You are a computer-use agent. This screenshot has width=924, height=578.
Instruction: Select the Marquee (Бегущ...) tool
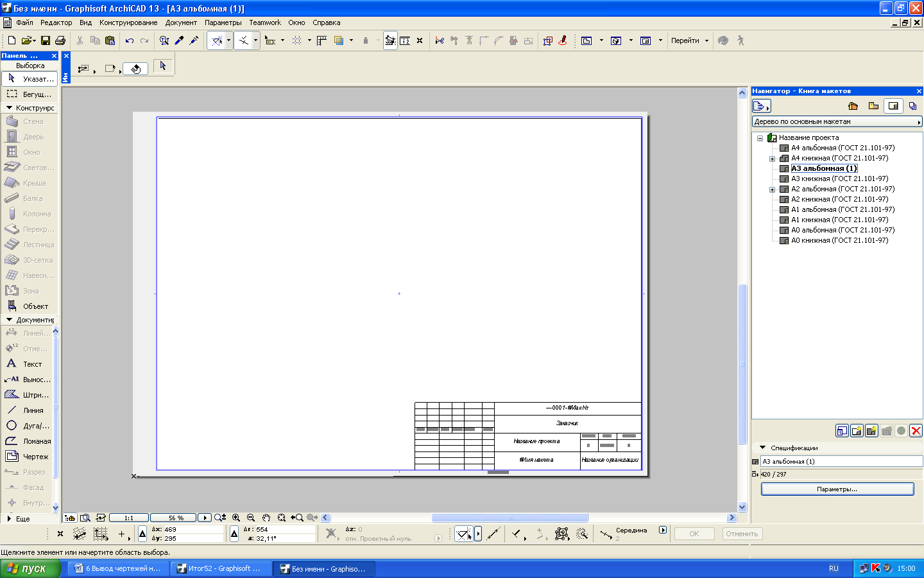30,94
